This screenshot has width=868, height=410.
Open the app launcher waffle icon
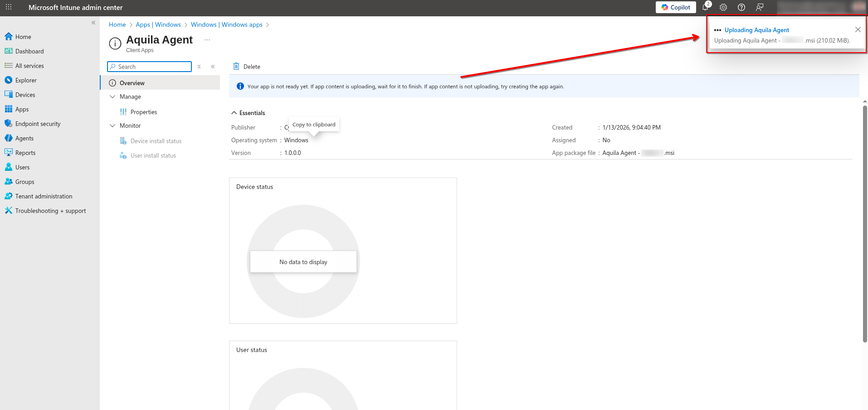(x=9, y=7)
